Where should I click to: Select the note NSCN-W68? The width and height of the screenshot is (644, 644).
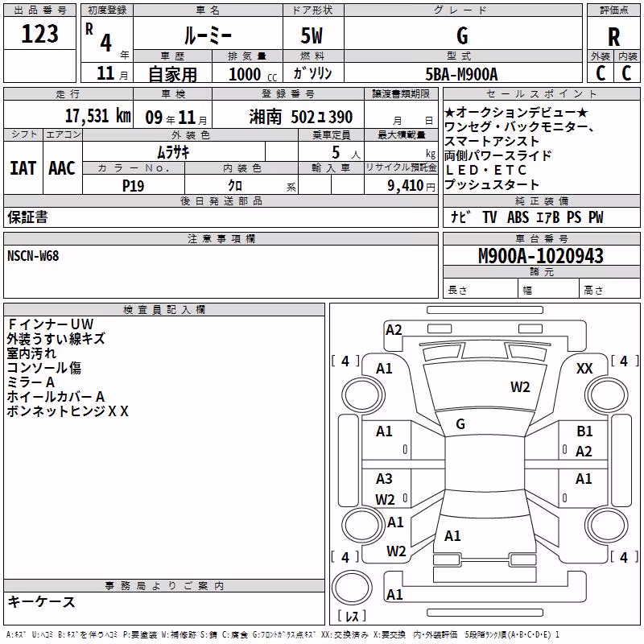pyautogui.click(x=33, y=256)
